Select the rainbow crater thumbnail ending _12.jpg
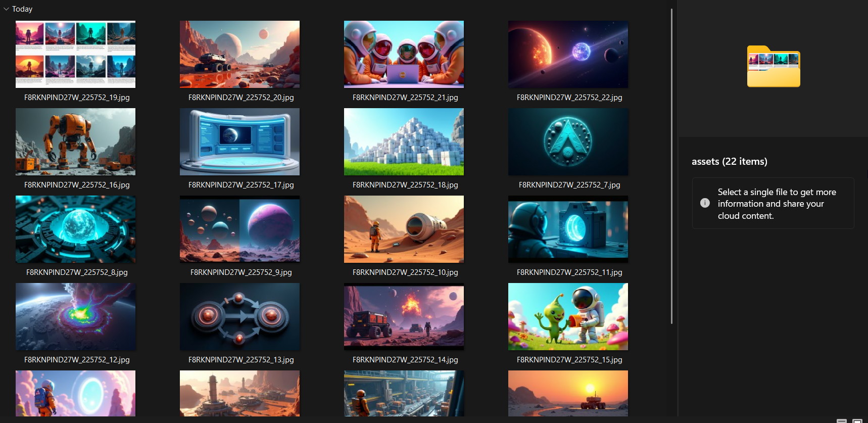Viewport: 868px width, 423px height. point(75,316)
